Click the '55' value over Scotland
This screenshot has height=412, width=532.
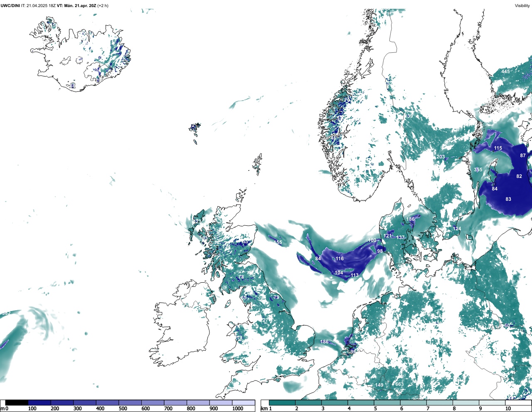point(245,242)
